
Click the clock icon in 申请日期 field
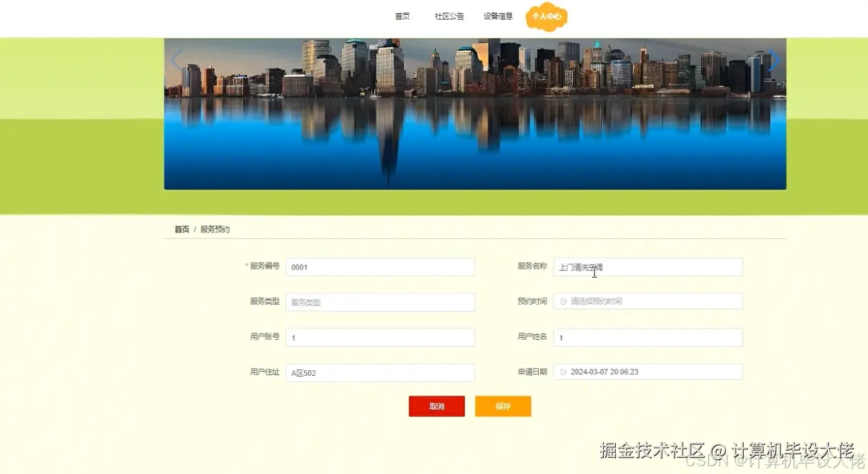pos(563,372)
